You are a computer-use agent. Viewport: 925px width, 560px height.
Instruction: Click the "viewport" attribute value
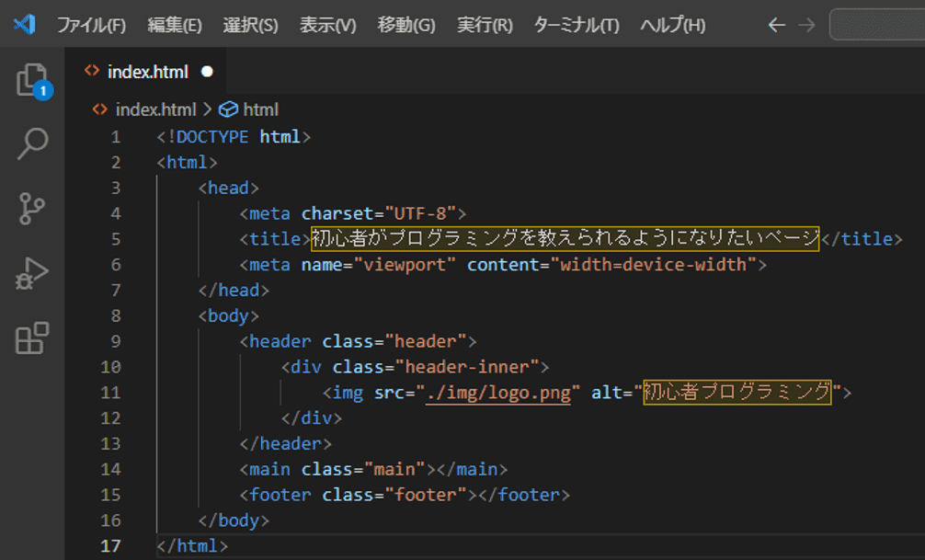[405, 264]
